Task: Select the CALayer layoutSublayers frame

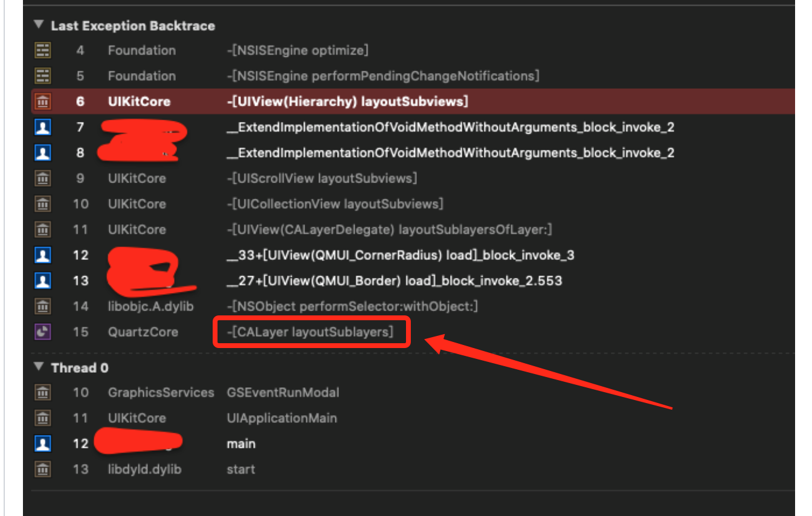Action: pos(310,332)
